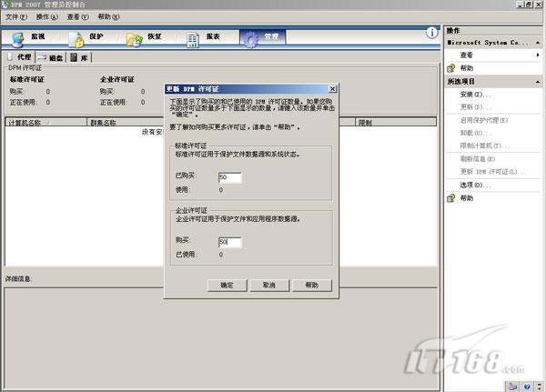Click help icon under 查看 in actions pane
Screen dimensions: 546x392
point(451,68)
